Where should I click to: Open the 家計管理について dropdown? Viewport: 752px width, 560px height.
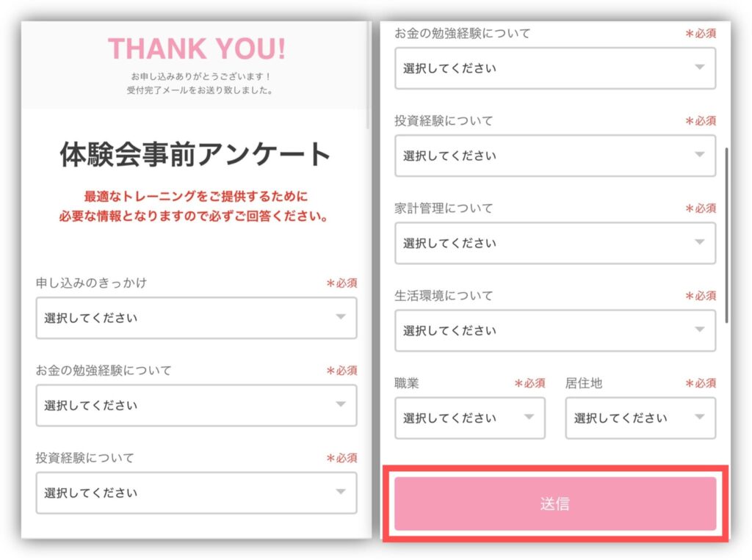coord(554,243)
